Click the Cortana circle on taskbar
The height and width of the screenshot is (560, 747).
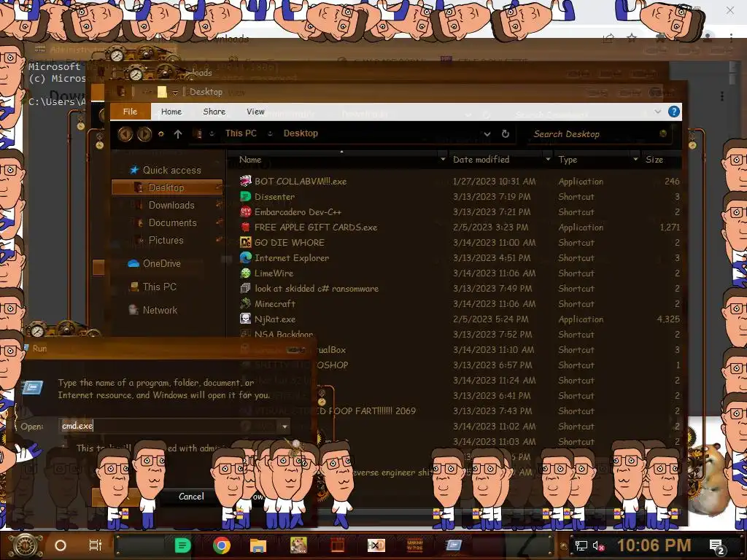pos(61,545)
